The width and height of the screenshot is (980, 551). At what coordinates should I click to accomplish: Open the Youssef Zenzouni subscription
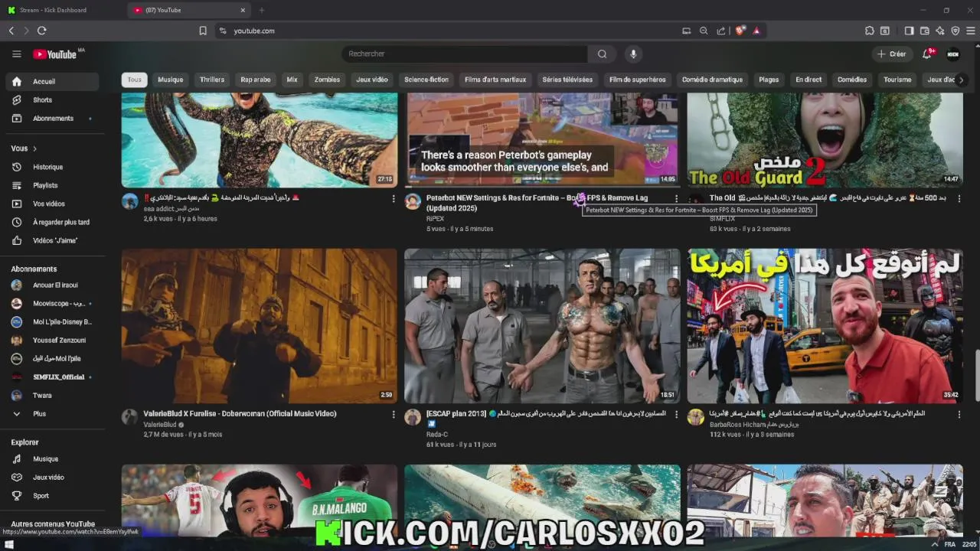[52, 340]
